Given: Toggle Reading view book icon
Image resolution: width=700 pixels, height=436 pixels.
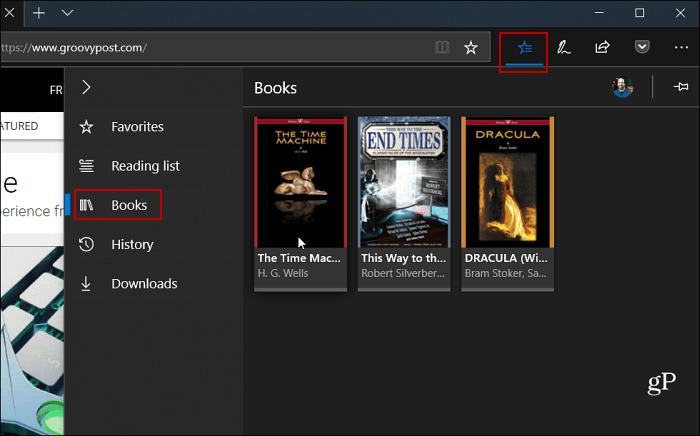Looking at the screenshot, I should [x=442, y=47].
